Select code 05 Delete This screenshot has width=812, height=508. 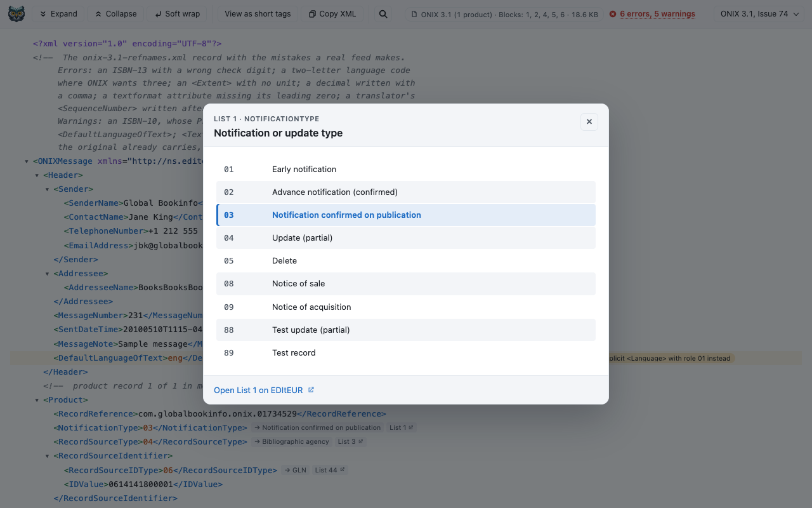click(406, 261)
